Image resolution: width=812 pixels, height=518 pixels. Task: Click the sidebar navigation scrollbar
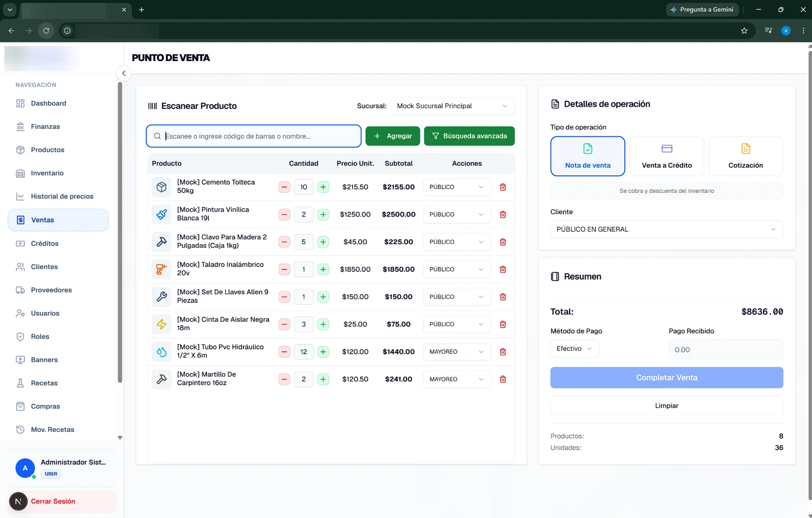coord(120,233)
